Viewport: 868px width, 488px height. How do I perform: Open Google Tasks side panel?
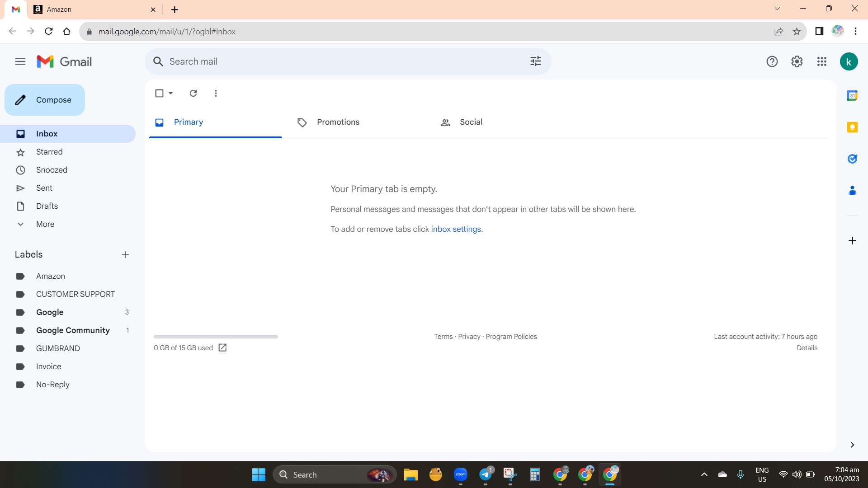tap(852, 159)
